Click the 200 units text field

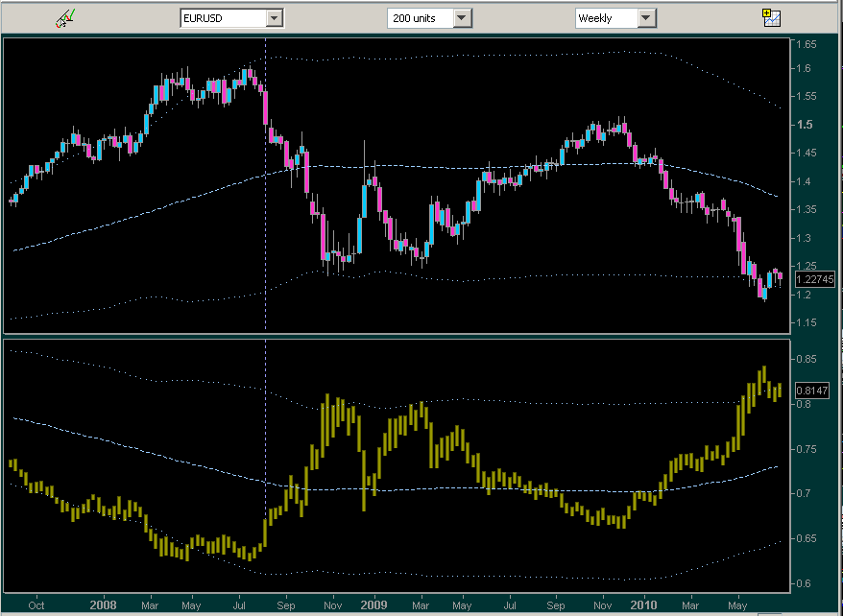[x=421, y=18]
